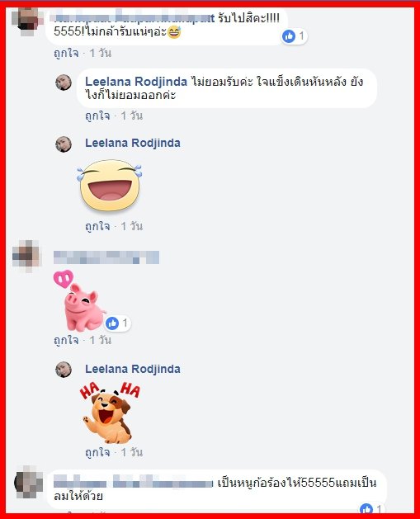The image size is (420, 519).
Task: Click the laughing emoji sticker
Action: tap(110, 186)
